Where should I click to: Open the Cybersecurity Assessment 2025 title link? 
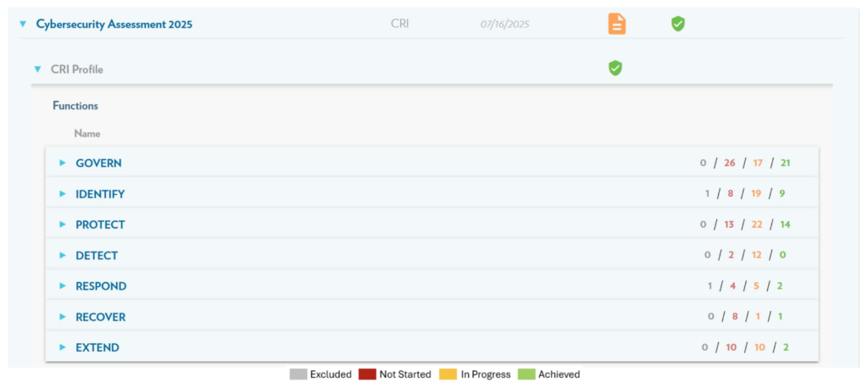click(114, 25)
